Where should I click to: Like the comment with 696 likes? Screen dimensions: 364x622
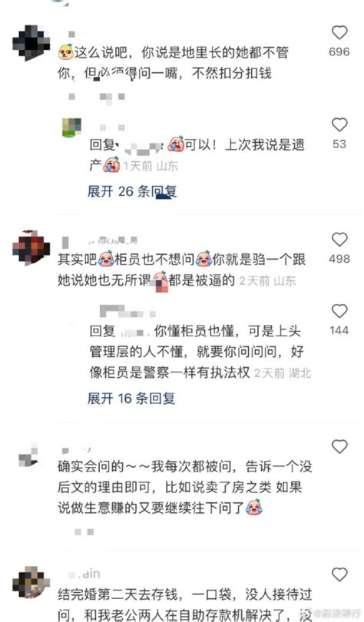point(339,33)
